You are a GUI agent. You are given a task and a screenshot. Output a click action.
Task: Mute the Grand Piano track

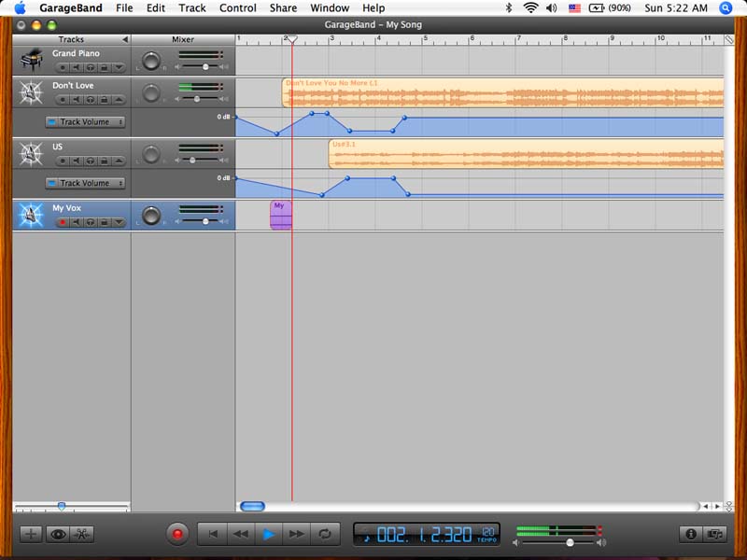click(x=77, y=67)
